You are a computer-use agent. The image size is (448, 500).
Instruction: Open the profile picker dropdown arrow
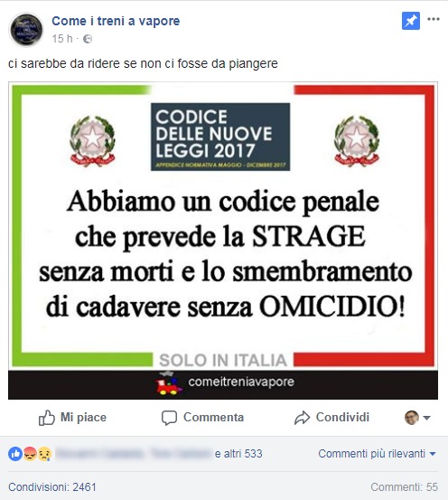(427, 418)
